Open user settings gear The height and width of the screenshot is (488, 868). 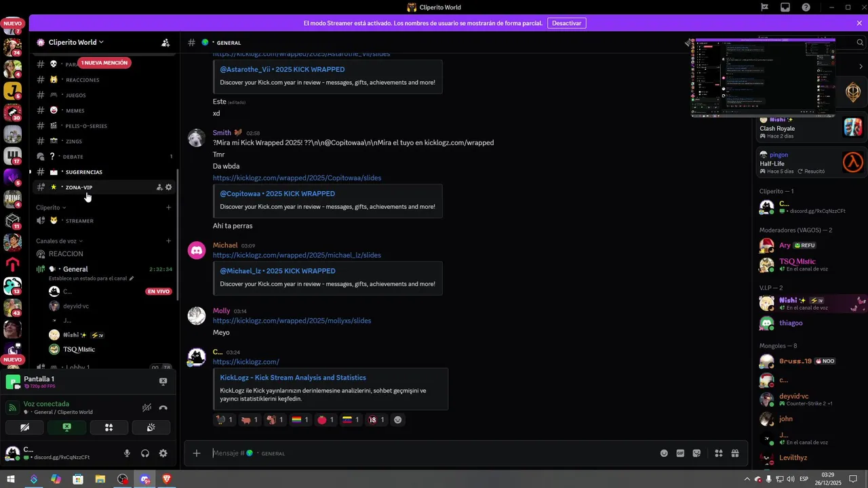coord(163,453)
